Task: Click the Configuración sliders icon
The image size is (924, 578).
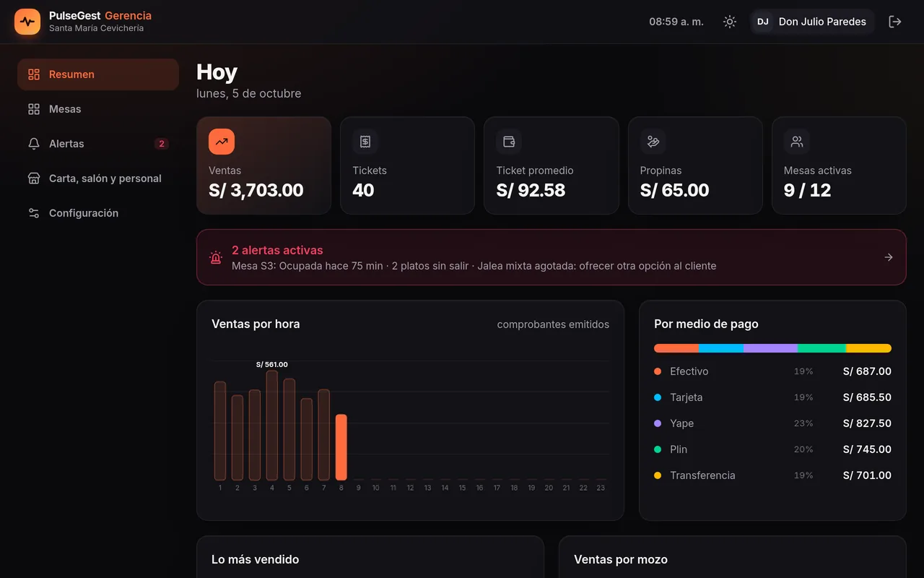Action: (x=34, y=213)
